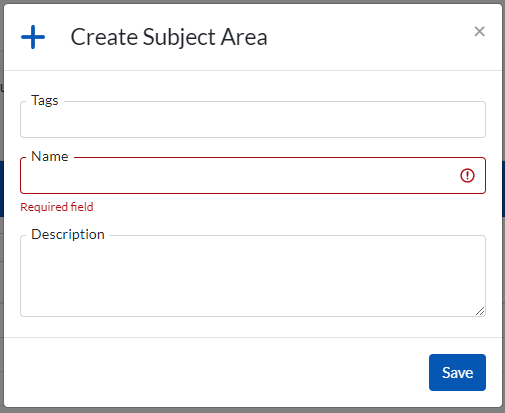Image resolution: width=505 pixels, height=413 pixels.
Task: Click the Tags field label
Action: (x=45, y=100)
